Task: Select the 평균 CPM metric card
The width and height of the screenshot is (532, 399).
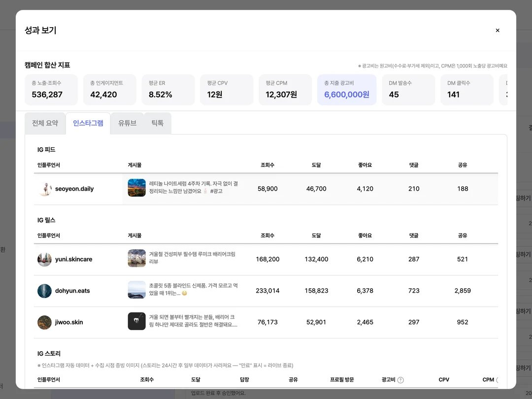Action: pyautogui.click(x=285, y=90)
